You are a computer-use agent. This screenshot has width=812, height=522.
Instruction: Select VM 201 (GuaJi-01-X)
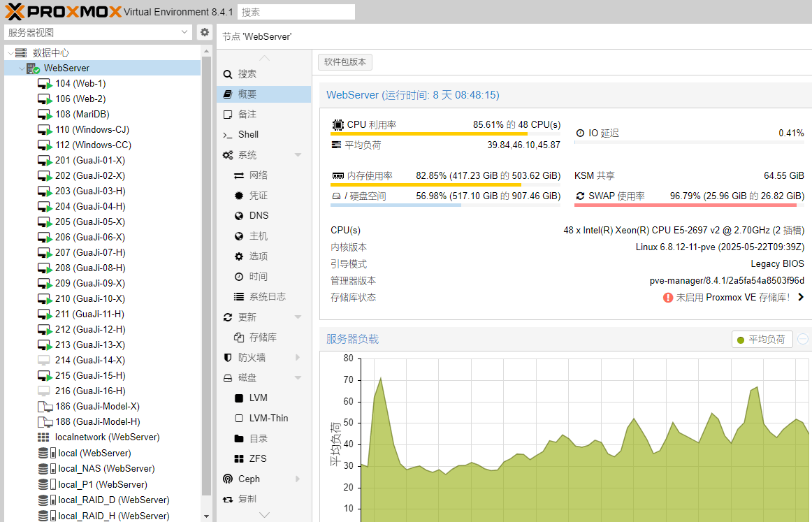(103, 161)
